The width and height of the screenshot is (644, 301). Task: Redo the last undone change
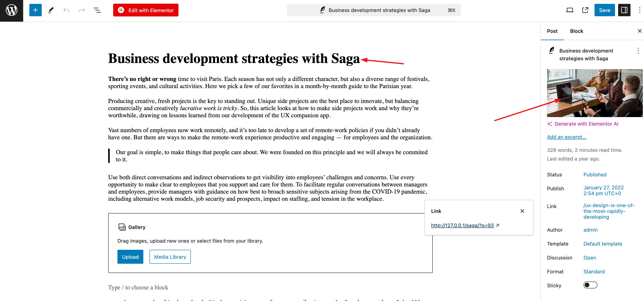point(82,10)
